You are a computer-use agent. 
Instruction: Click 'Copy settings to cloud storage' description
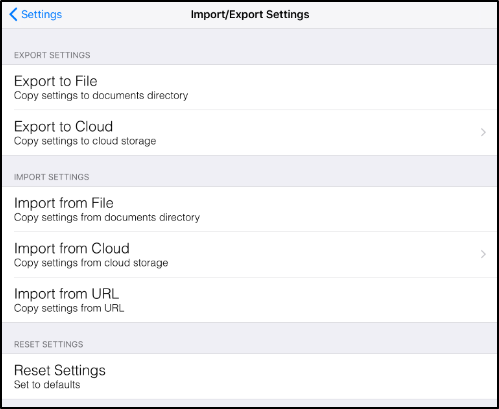(85, 141)
